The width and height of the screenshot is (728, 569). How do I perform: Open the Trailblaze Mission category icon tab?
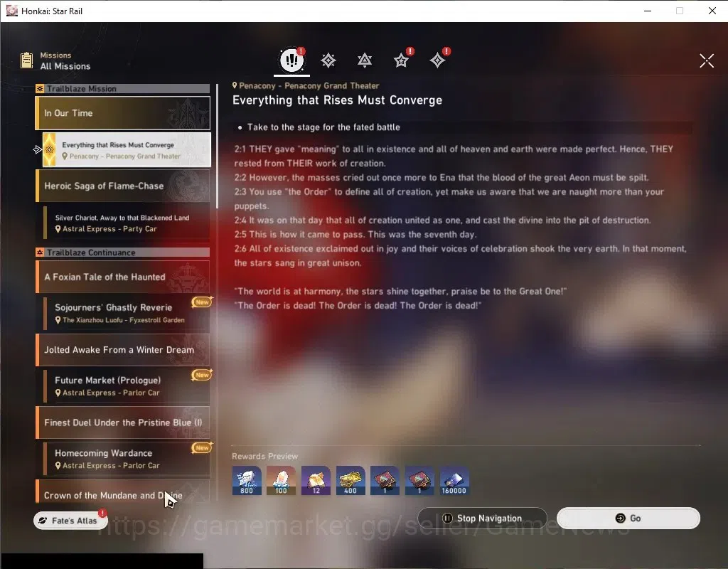[x=328, y=60]
